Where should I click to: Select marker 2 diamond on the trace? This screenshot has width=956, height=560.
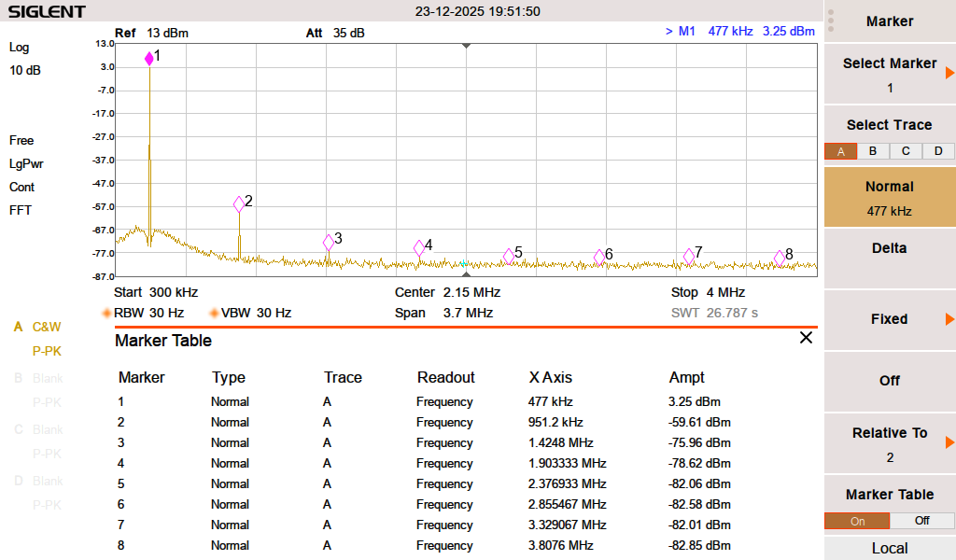tap(239, 203)
